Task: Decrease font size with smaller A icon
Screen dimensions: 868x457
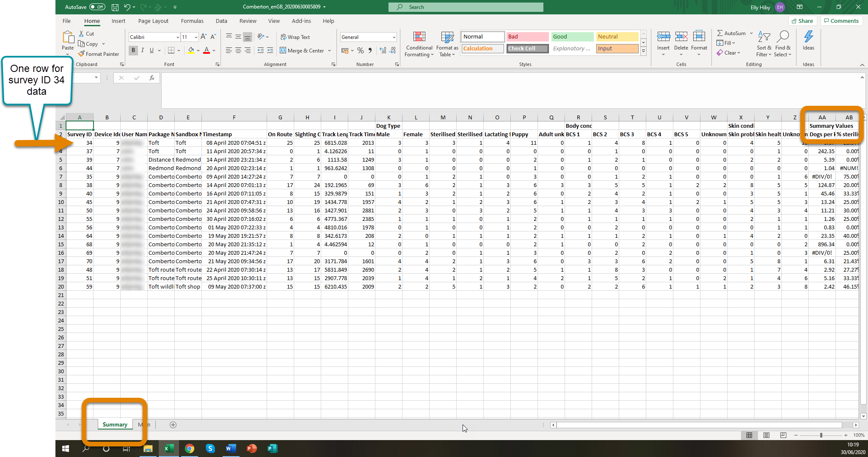Action: pos(213,37)
